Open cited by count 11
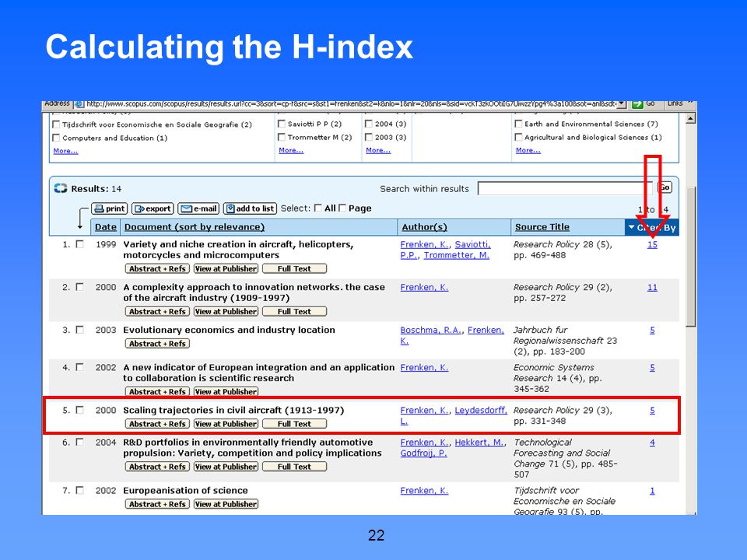This screenshot has width=747, height=560. pyautogui.click(x=652, y=288)
